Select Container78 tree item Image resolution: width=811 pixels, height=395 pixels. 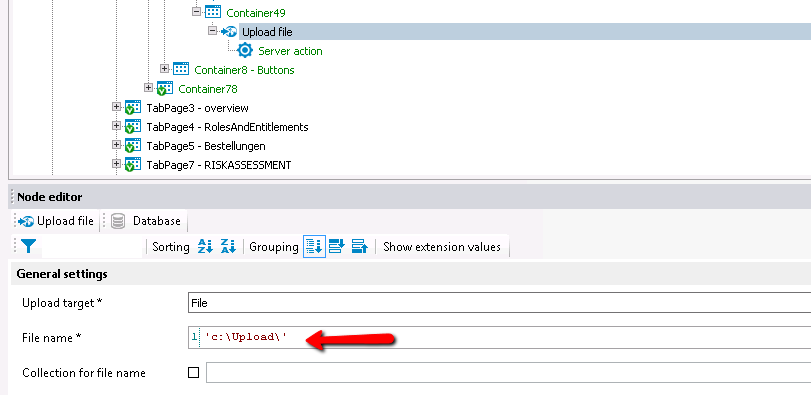pos(208,89)
